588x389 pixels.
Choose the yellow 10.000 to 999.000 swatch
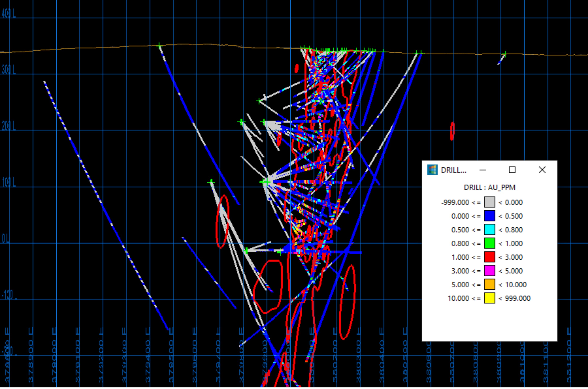[x=489, y=298]
